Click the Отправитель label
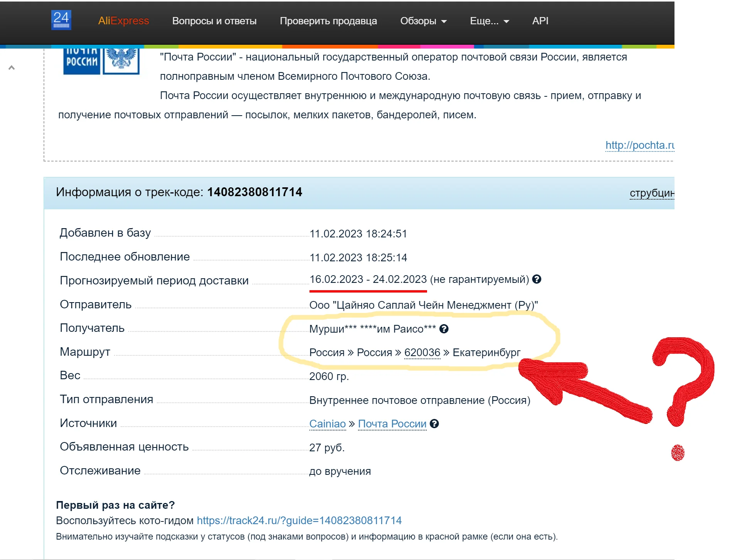The width and height of the screenshot is (735, 560). (x=96, y=304)
